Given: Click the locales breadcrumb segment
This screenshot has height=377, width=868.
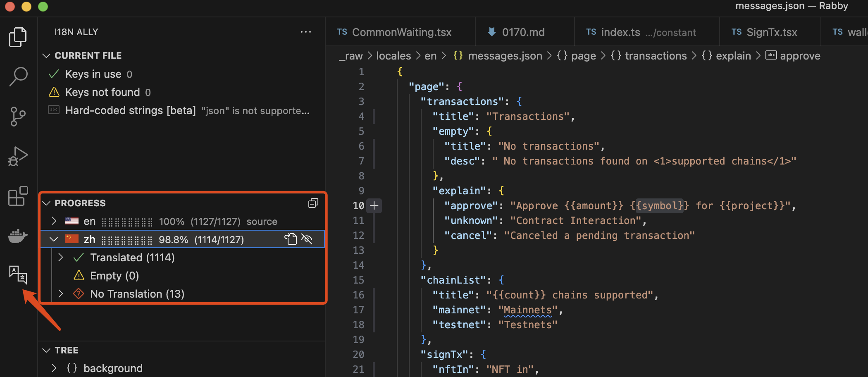Looking at the screenshot, I should point(393,56).
